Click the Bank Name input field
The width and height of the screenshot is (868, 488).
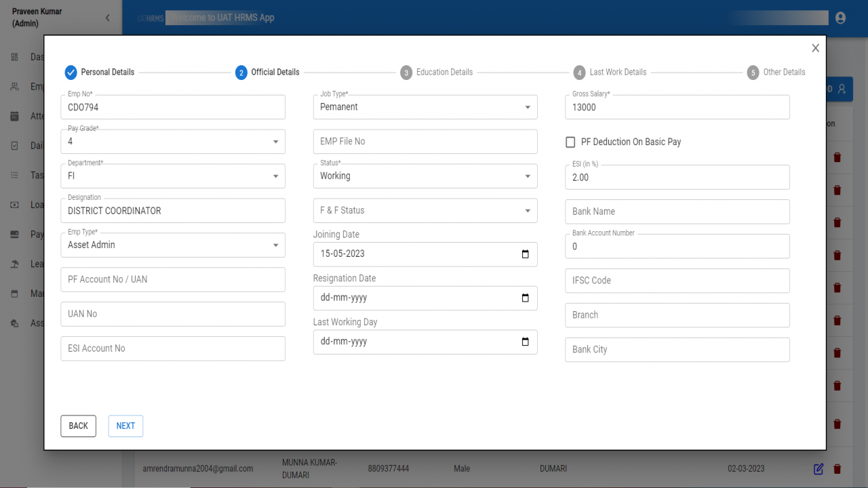(x=677, y=211)
